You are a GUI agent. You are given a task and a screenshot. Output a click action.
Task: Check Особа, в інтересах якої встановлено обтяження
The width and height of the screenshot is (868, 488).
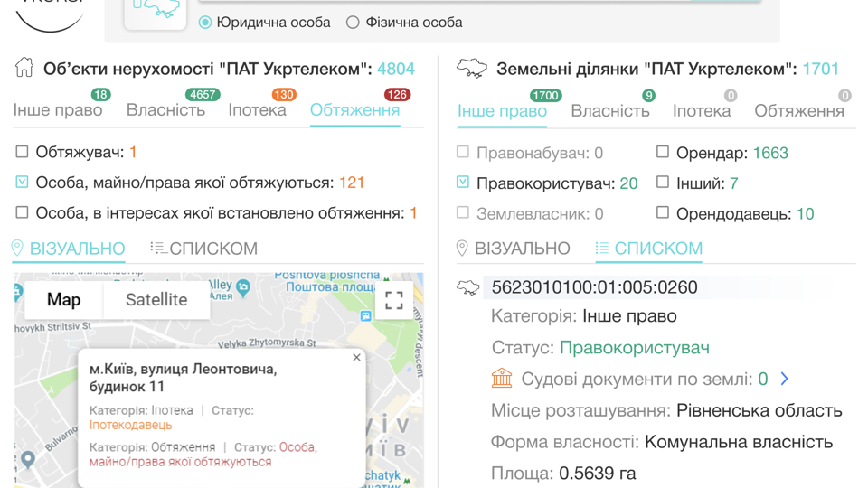[22, 212]
